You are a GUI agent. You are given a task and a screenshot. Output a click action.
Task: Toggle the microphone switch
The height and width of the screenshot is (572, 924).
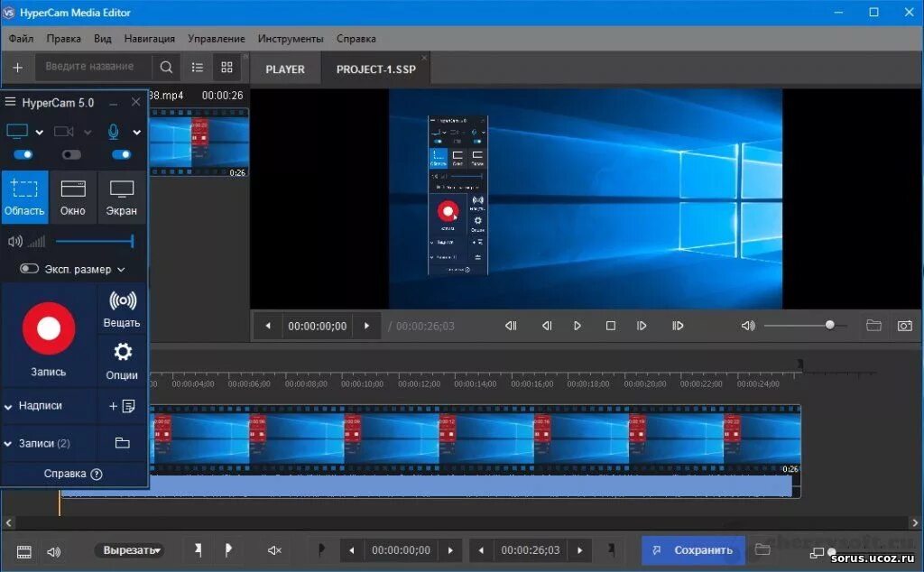tap(122, 154)
